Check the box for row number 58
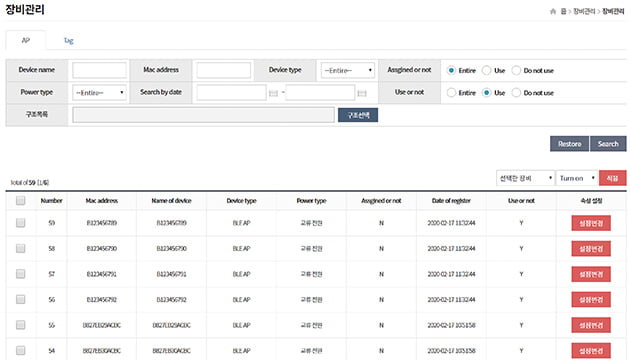630x364 pixels. [20, 248]
